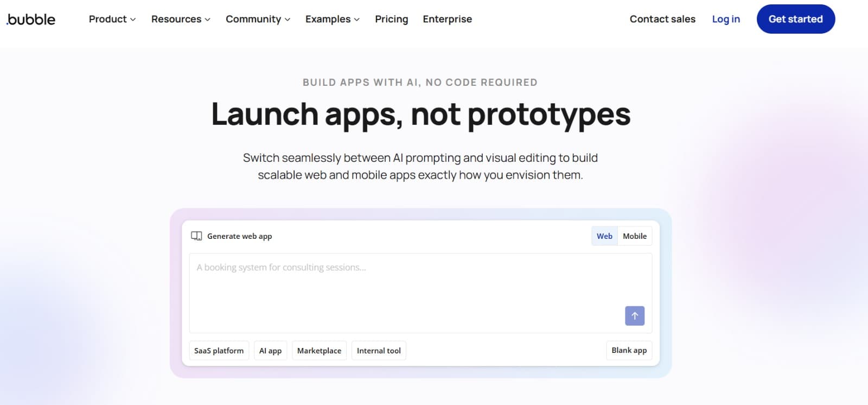Open the Resources dropdown menu
Viewport: 868px width, 405px height.
181,19
